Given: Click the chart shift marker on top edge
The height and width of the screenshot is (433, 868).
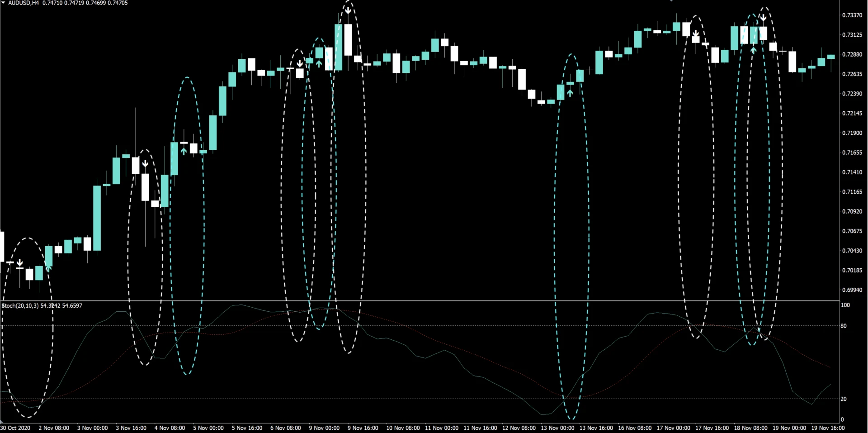Looking at the screenshot, I should 671,1.
